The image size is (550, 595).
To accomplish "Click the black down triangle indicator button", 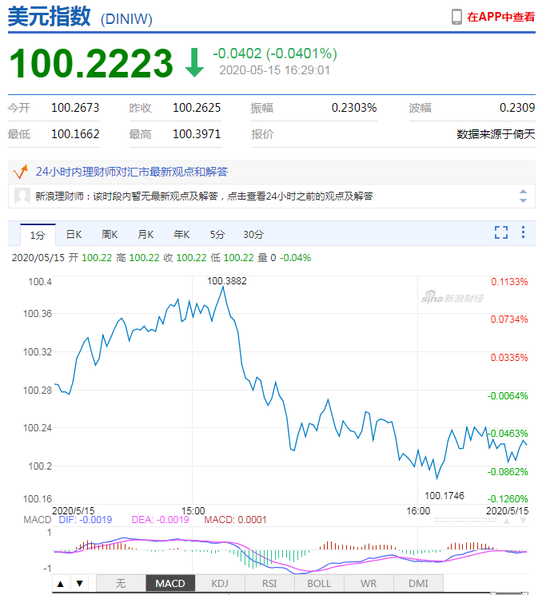I will [x=79, y=584].
